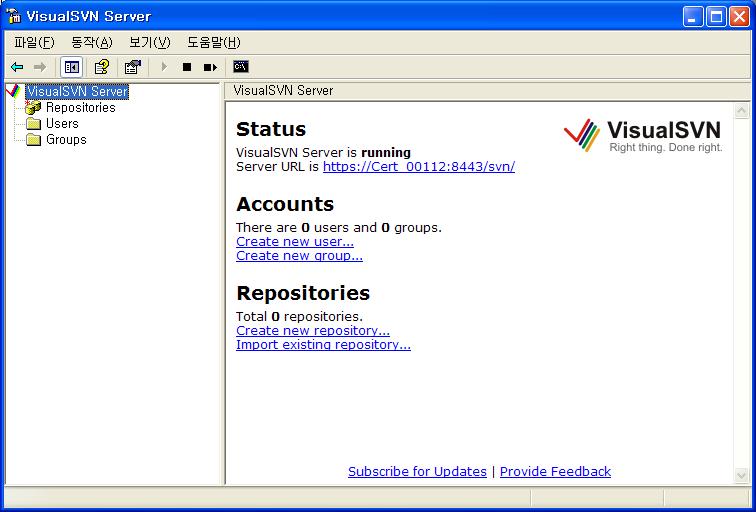Click the VisualSVN Server tree root icon
The height and width of the screenshot is (512, 756).
pyautogui.click(x=14, y=91)
